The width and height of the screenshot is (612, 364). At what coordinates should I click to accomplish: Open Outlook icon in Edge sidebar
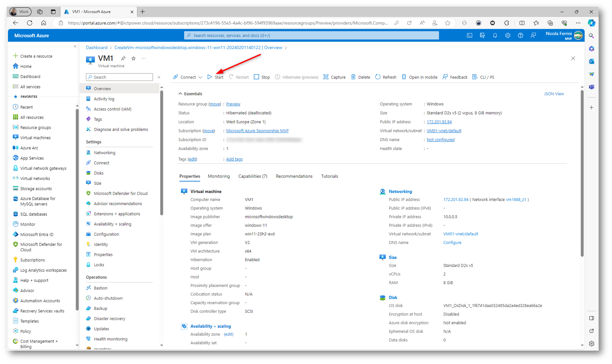(591, 61)
